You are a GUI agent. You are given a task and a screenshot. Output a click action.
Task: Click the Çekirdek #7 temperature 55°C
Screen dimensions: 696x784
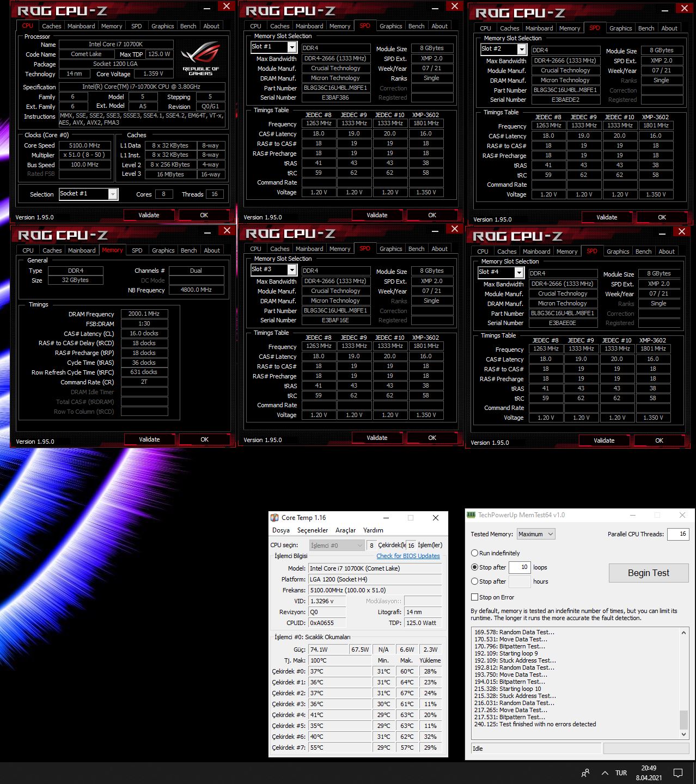pyautogui.click(x=339, y=748)
